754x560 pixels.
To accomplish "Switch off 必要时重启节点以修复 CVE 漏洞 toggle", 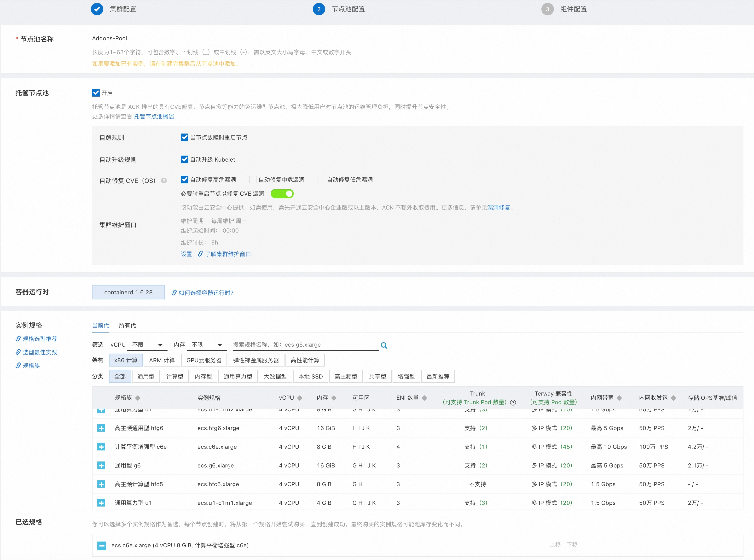I will click(x=282, y=193).
